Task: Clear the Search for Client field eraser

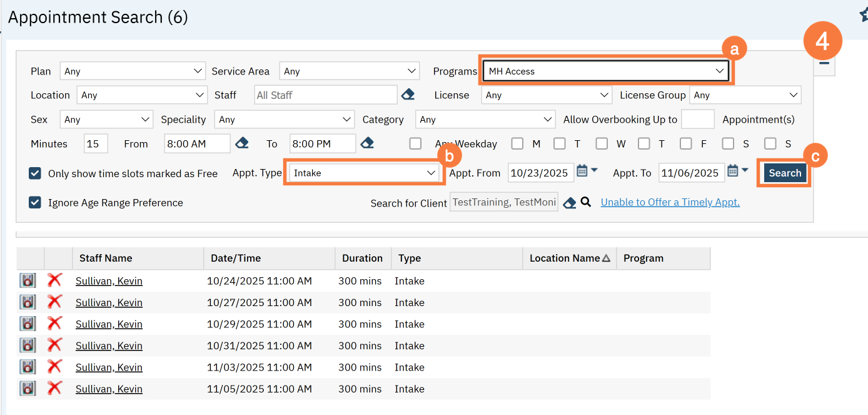Action: (x=569, y=203)
